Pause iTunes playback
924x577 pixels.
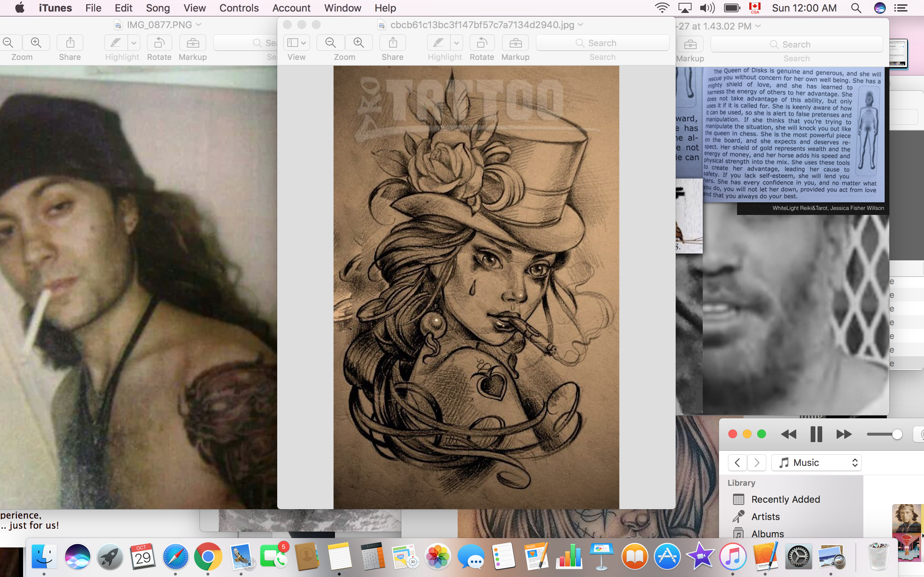pos(816,434)
